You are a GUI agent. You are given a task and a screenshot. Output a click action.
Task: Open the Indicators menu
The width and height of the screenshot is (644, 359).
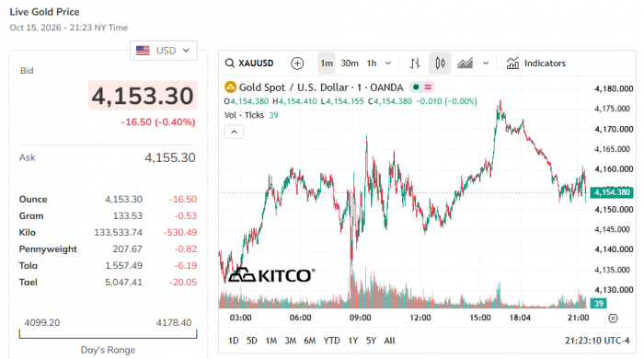(536, 64)
